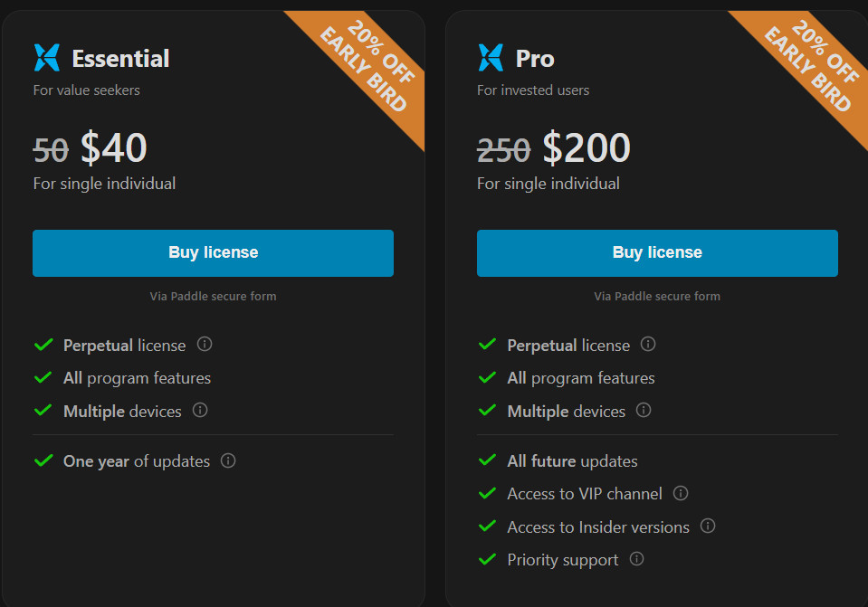Click info icon next to One year of updates
Viewport: 868px width, 607px height.
coord(228,461)
